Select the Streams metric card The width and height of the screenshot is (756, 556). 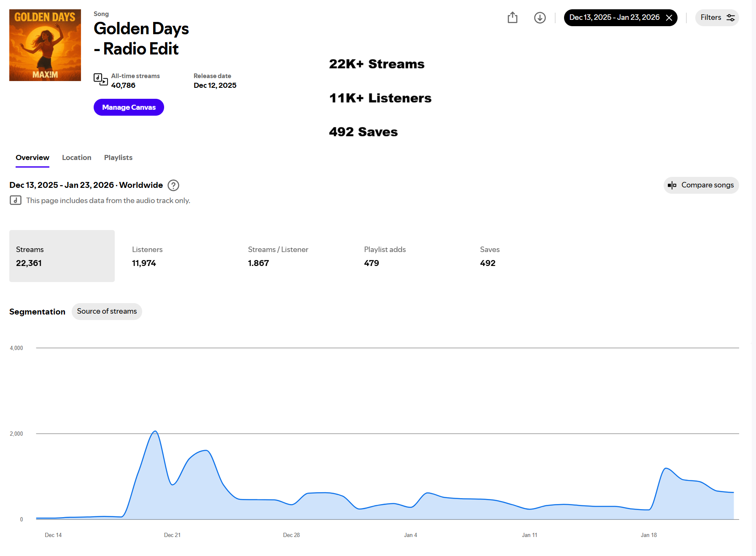[x=62, y=256]
